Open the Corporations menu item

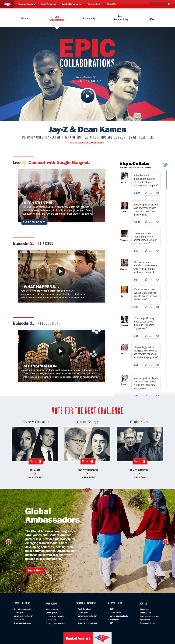(94, 4)
